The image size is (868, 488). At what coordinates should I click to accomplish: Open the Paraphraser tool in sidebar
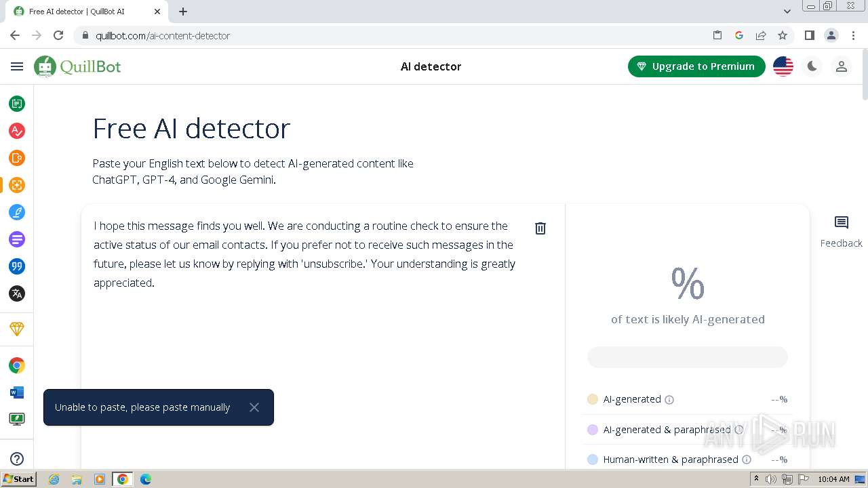pyautogui.click(x=17, y=104)
